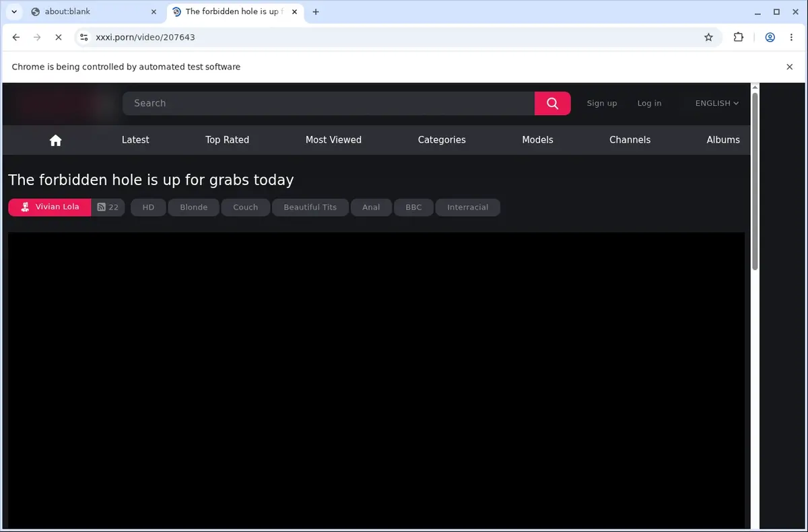Select the Blonde tag
808x532 pixels.
(x=193, y=207)
